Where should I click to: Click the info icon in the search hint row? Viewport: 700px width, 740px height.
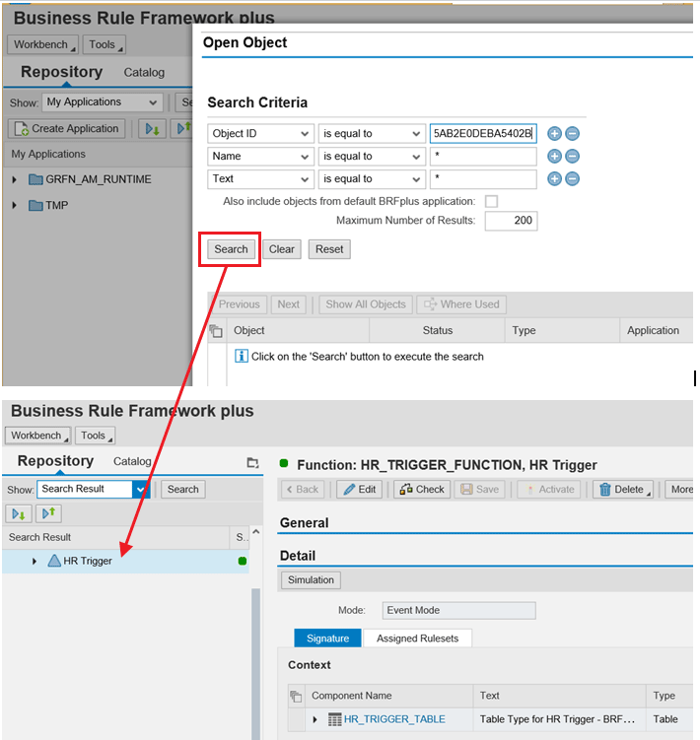click(x=241, y=356)
